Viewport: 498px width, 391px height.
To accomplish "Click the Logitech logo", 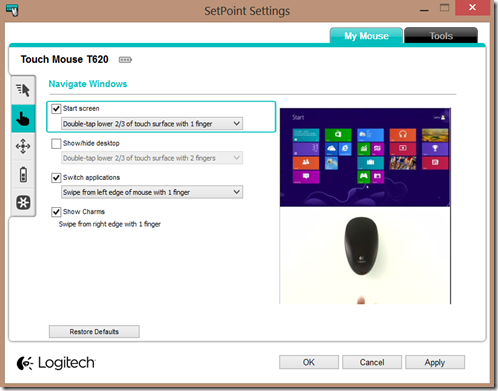I will 56,363.
